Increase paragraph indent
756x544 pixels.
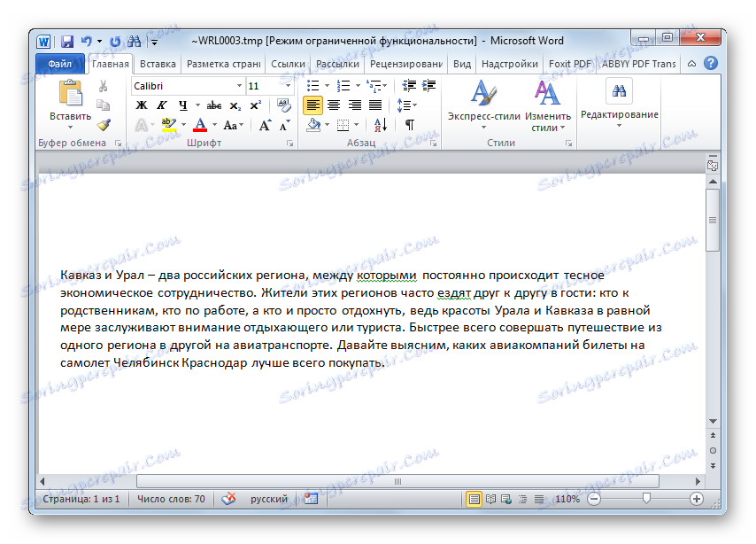coord(428,86)
